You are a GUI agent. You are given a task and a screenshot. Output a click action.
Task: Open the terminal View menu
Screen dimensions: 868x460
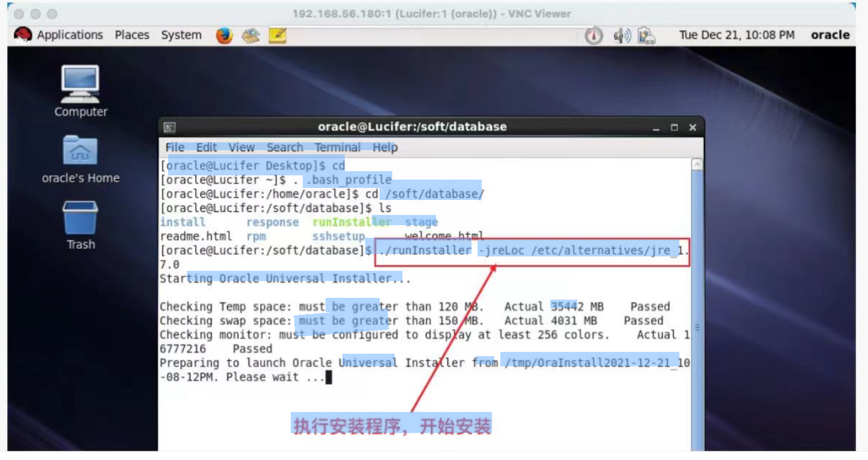241,147
